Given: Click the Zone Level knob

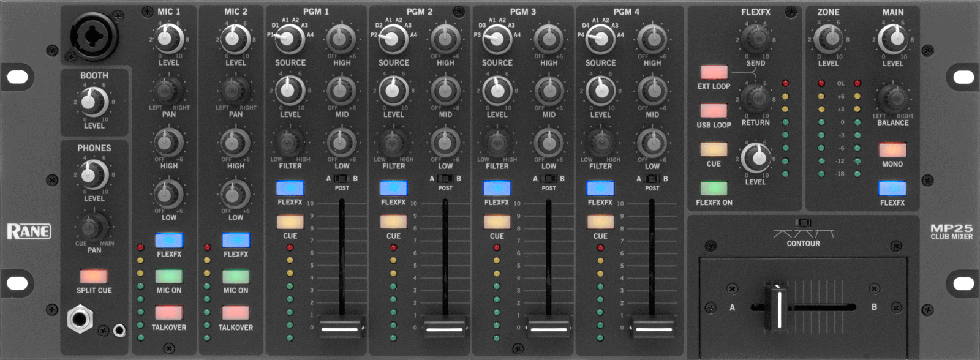Looking at the screenshot, I should coord(829,39).
